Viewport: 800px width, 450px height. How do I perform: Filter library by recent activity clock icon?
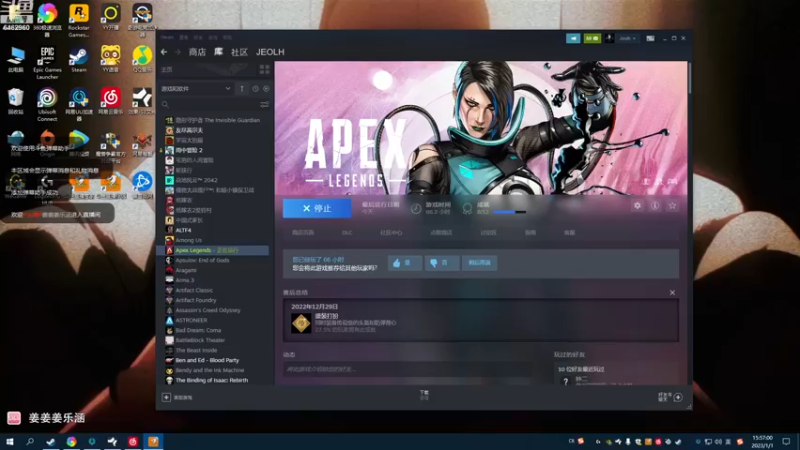255,89
